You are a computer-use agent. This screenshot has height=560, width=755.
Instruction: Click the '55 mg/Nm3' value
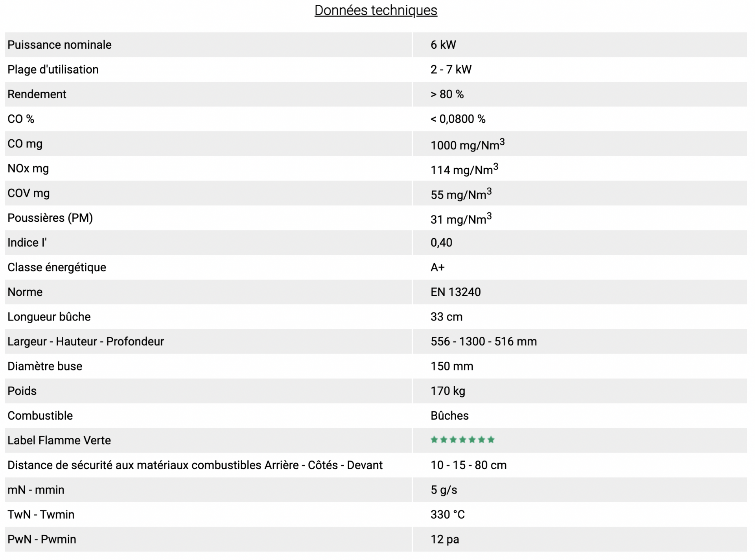coord(461,194)
